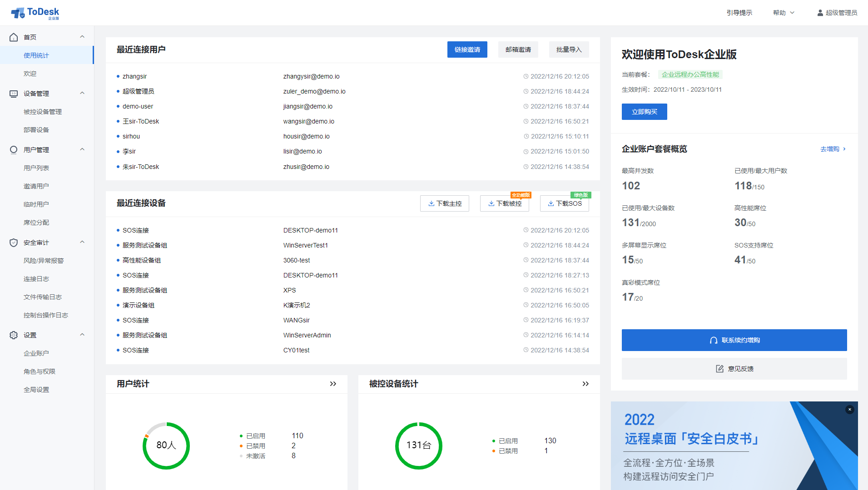Image resolution: width=868 pixels, height=490 pixels.
Task: Select 使用统计 in the sidebar
Action: point(47,55)
